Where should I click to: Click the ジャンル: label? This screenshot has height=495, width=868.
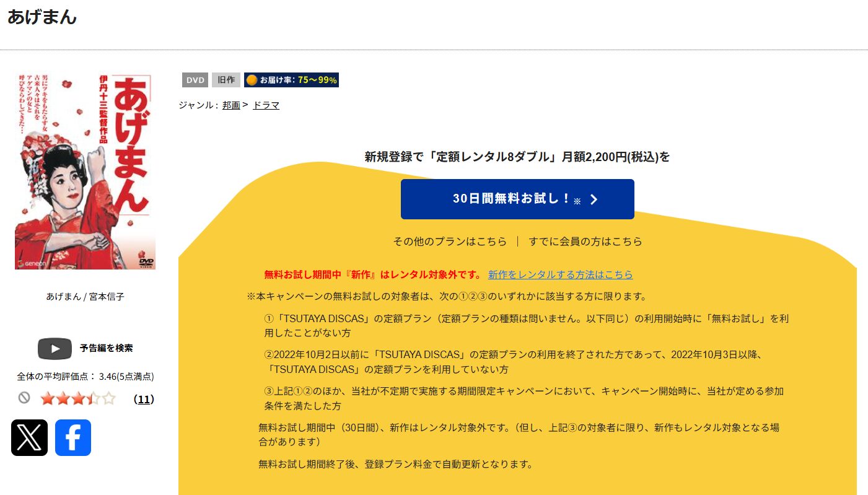coord(198,105)
